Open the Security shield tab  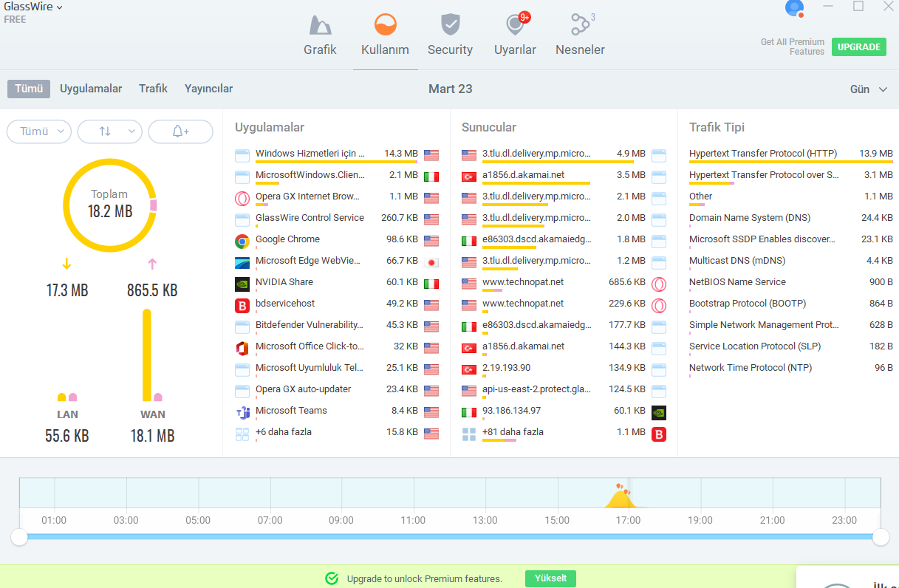pyautogui.click(x=450, y=35)
